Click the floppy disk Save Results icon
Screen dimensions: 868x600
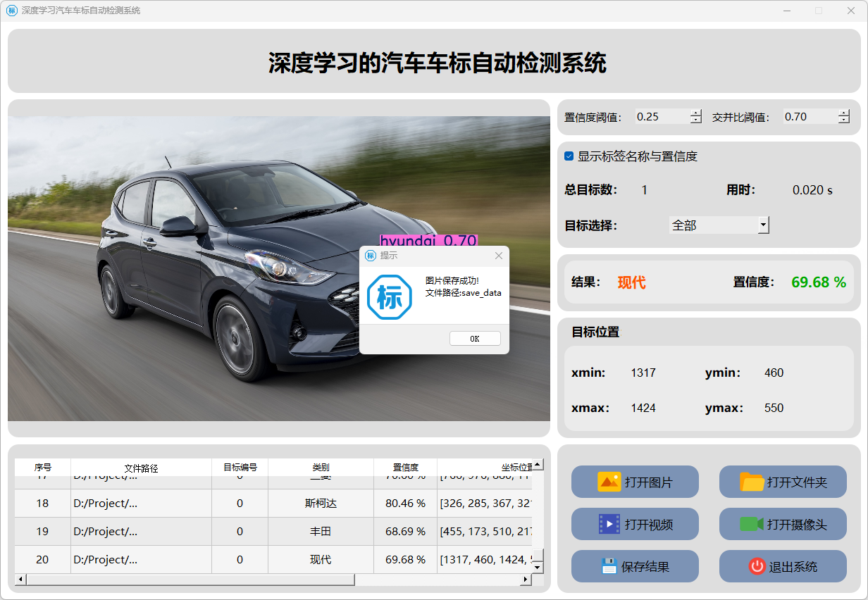(609, 566)
